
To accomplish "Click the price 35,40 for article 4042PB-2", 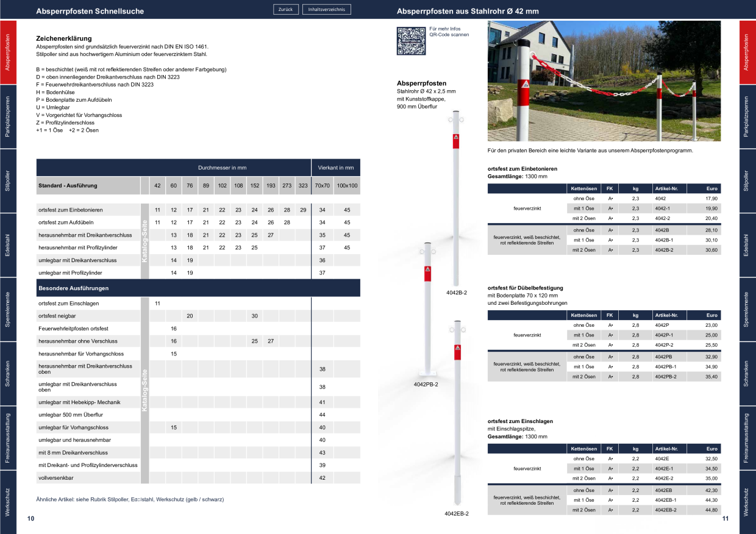I will pos(711,377).
